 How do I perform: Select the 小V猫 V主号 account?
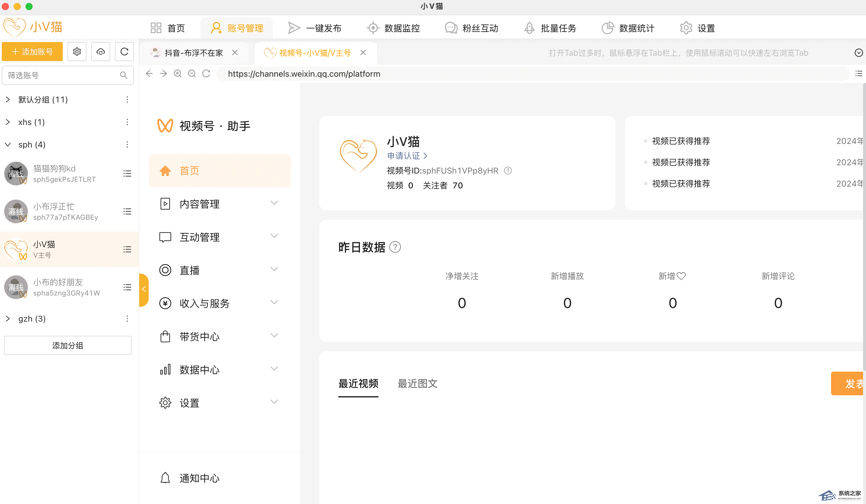click(x=69, y=249)
